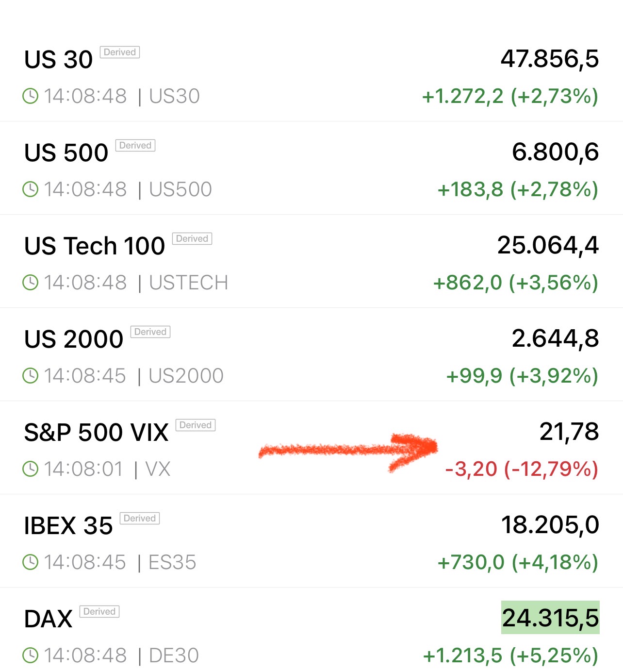Tap the clock icon in S&P 500 VIX row
623x672 pixels.
(30, 469)
